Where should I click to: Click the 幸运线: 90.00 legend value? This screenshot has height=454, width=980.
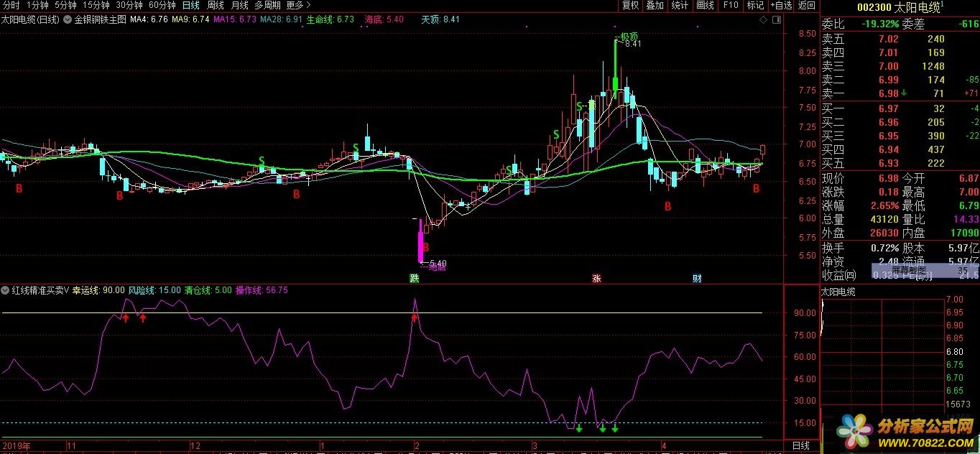[x=98, y=291]
